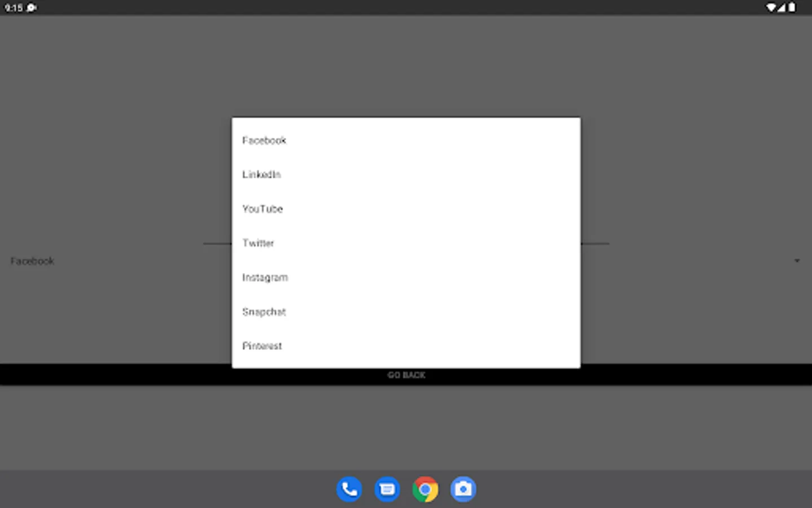Choose Instagram from the list
Screen dimensions: 812x508
coord(406,278)
